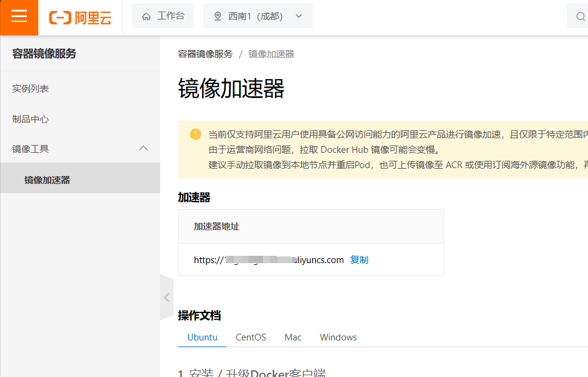Click the 镜像加速器 page title
Image resolution: width=588 pixels, height=377 pixels.
pos(231,89)
